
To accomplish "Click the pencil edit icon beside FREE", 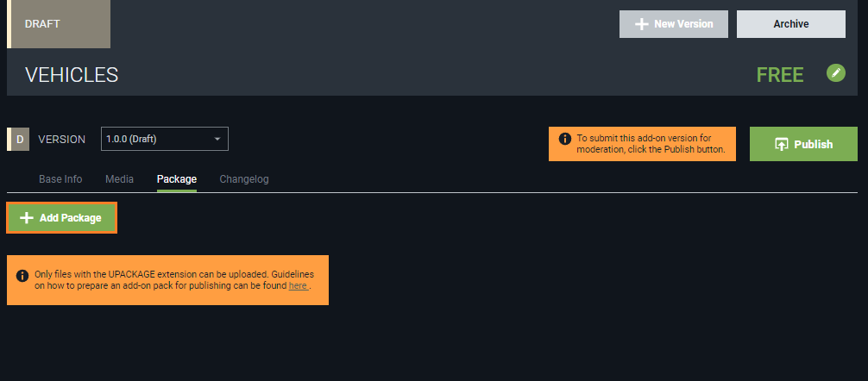I will click(835, 72).
